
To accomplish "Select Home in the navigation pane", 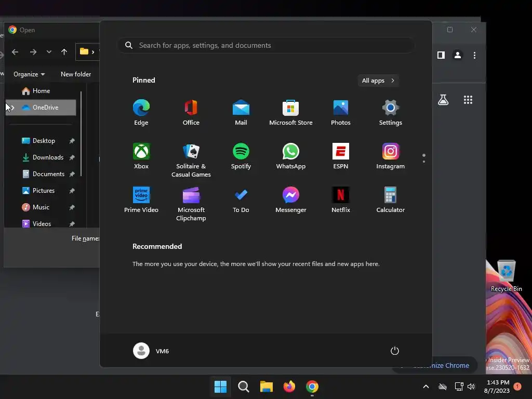I will [41, 91].
